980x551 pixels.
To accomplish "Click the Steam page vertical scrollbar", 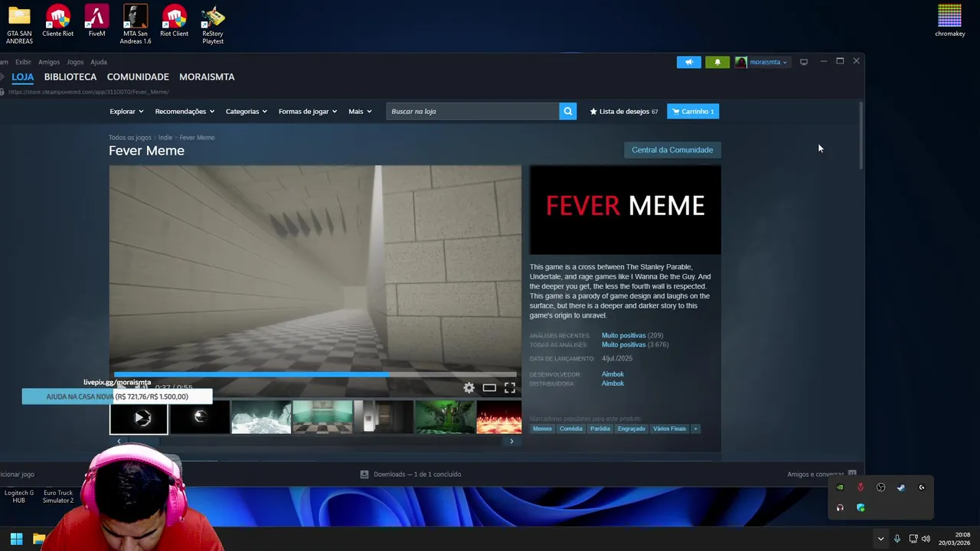I will tap(861, 135).
